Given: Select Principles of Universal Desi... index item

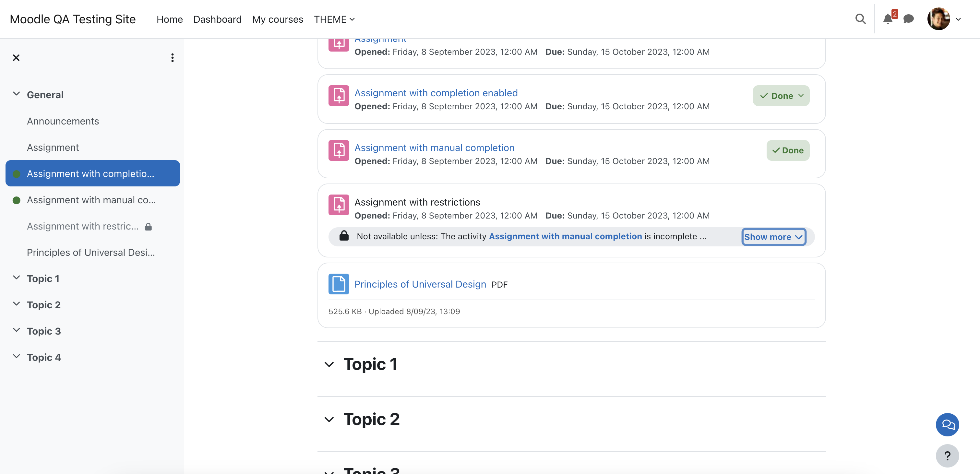Looking at the screenshot, I should point(90,252).
